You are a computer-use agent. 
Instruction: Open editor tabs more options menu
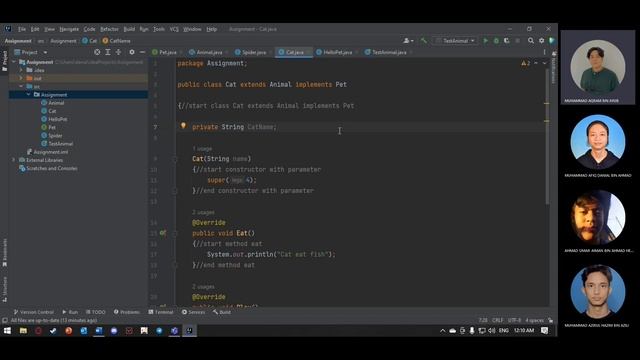544,52
